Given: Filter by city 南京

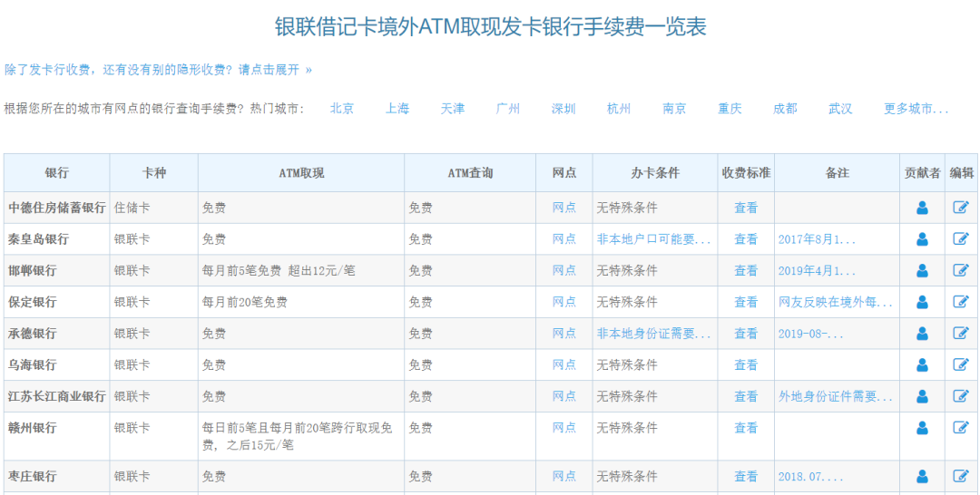Looking at the screenshot, I should click(x=674, y=109).
